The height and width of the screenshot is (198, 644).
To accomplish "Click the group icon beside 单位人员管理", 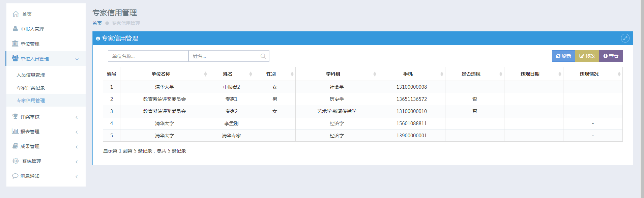I will (15, 58).
